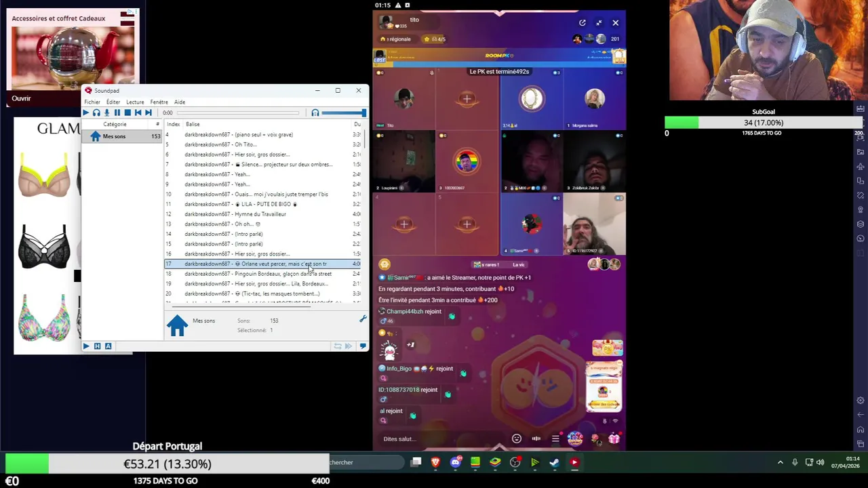Click the share icon in Bigo live room
868x488 pixels.
coord(582,23)
